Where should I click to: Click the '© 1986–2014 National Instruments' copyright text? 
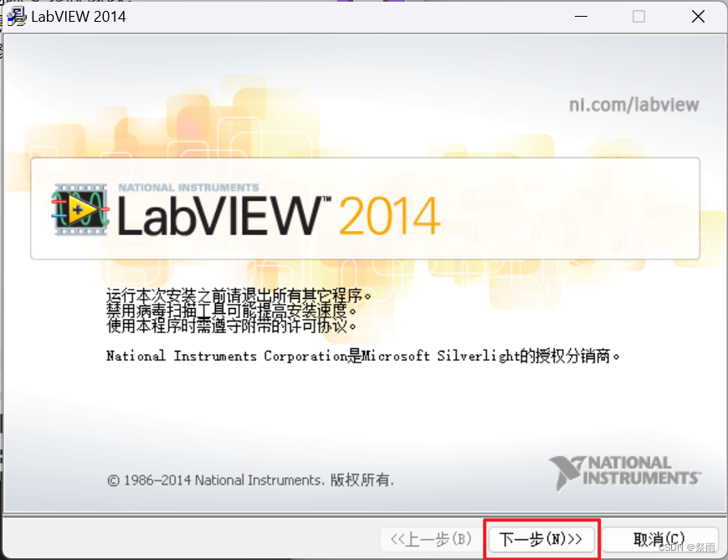[x=250, y=480]
